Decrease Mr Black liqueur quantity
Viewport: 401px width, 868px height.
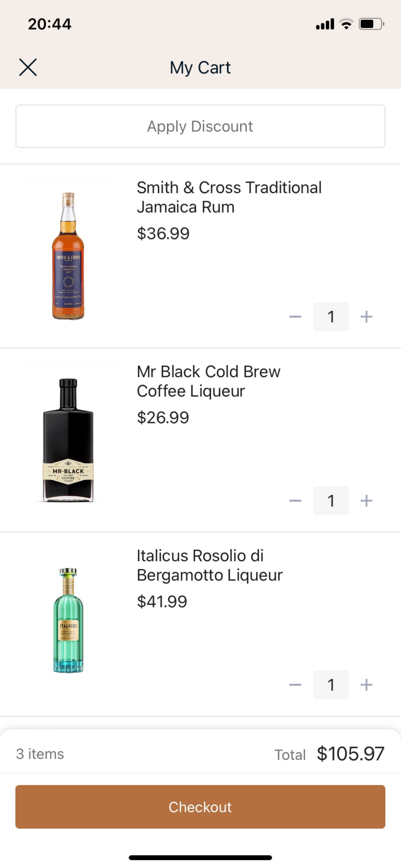tap(295, 501)
